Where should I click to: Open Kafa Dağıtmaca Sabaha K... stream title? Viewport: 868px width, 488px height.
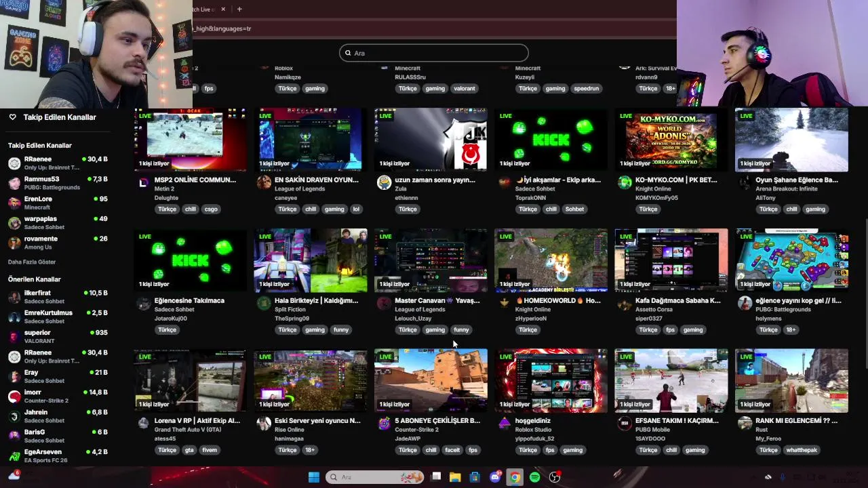tap(678, 300)
